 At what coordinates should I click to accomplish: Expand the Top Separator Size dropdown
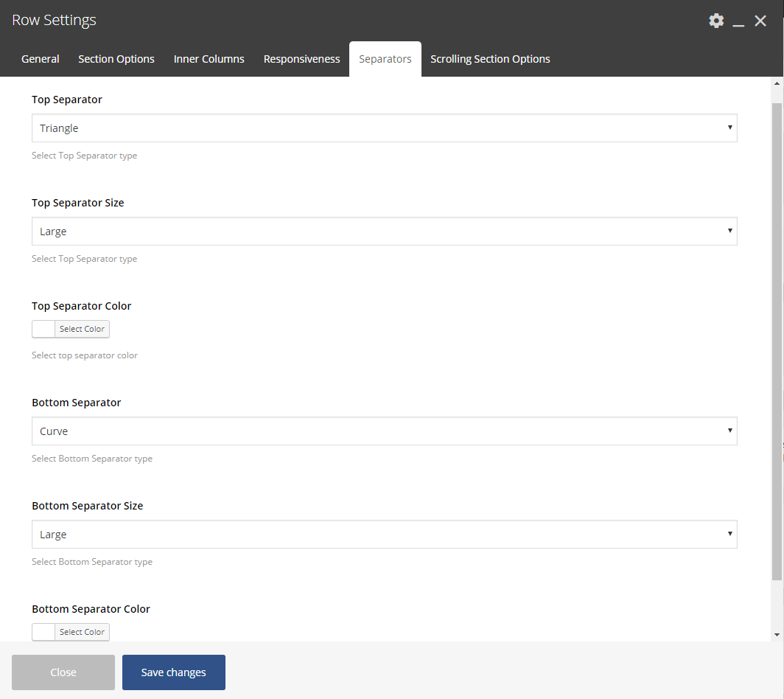coord(384,232)
